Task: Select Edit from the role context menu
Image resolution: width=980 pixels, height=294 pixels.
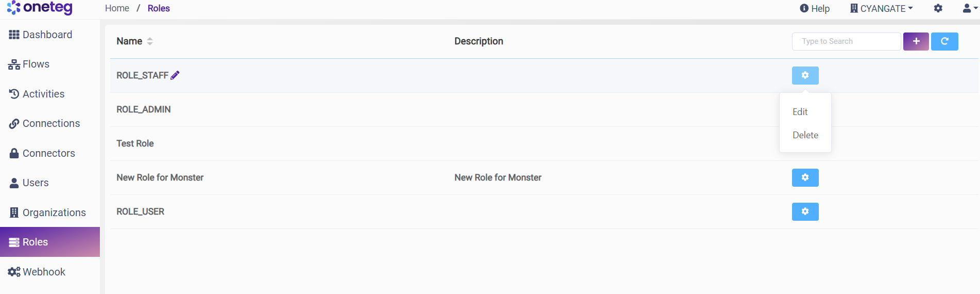Action: point(800,112)
